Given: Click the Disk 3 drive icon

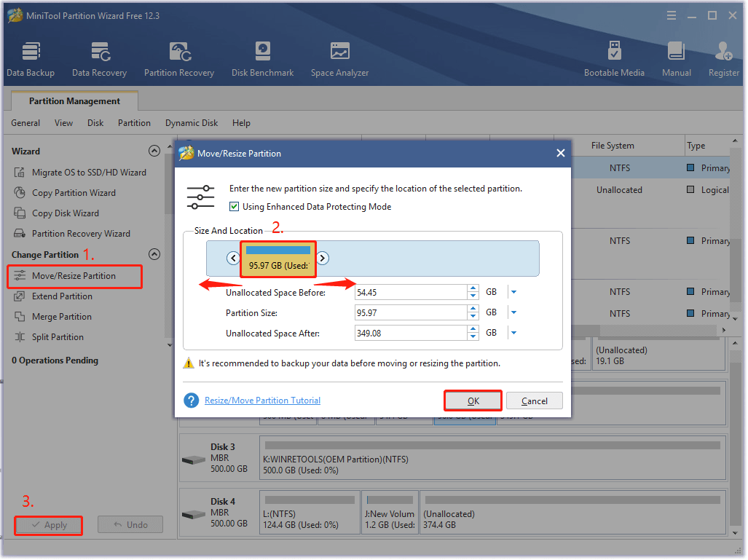Looking at the screenshot, I should coord(194,460).
